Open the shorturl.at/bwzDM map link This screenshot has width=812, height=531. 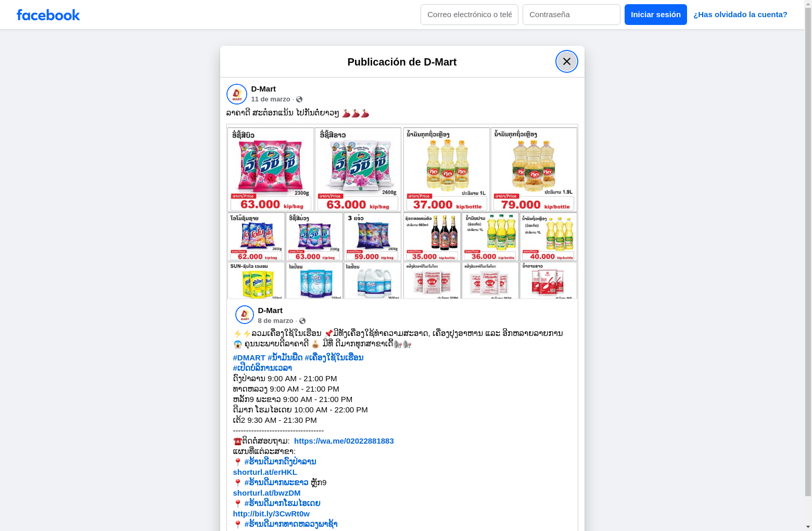[x=267, y=493]
